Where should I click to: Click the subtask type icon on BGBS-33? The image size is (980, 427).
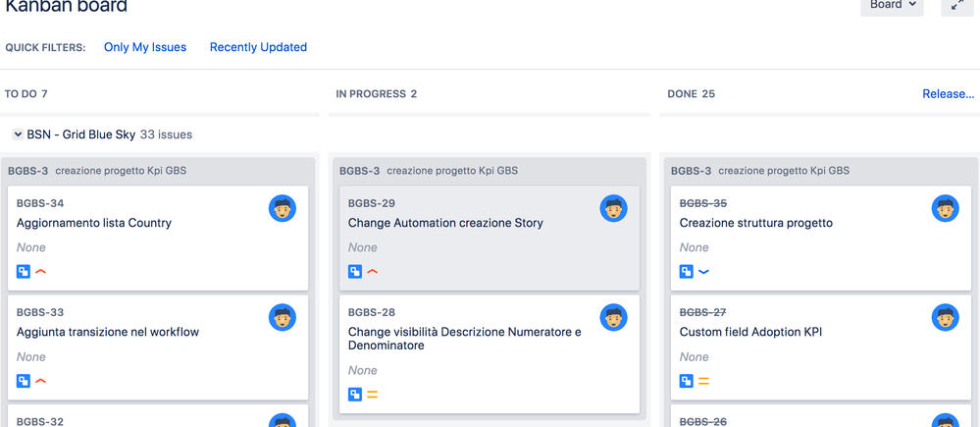tap(24, 381)
